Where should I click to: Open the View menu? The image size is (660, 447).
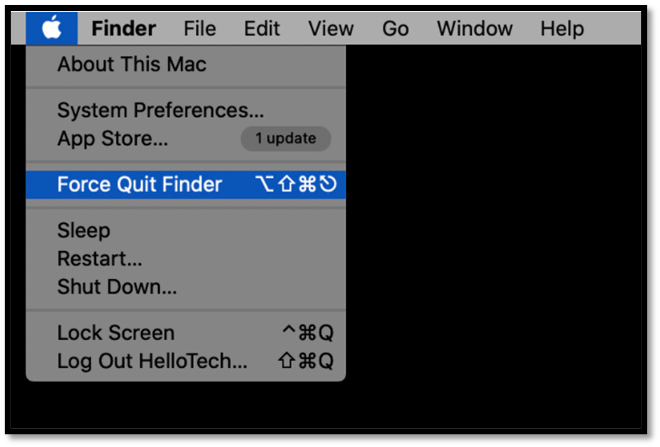coord(331,28)
